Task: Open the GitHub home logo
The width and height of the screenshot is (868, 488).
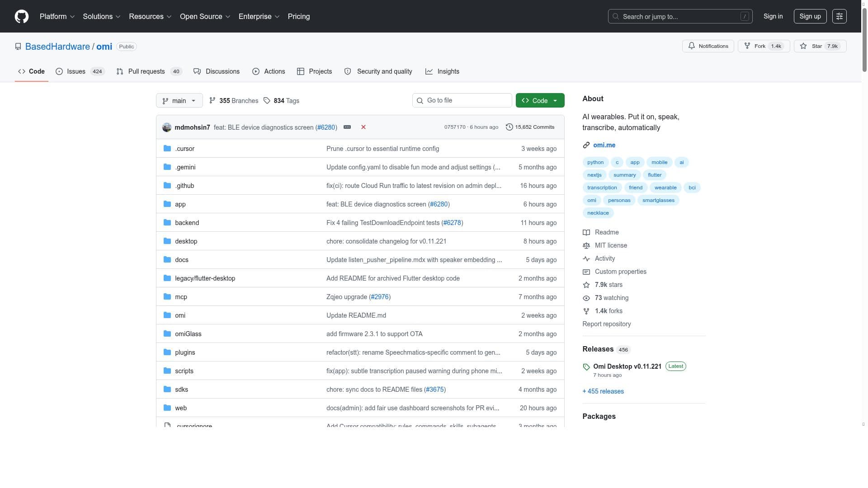Action: (x=22, y=16)
